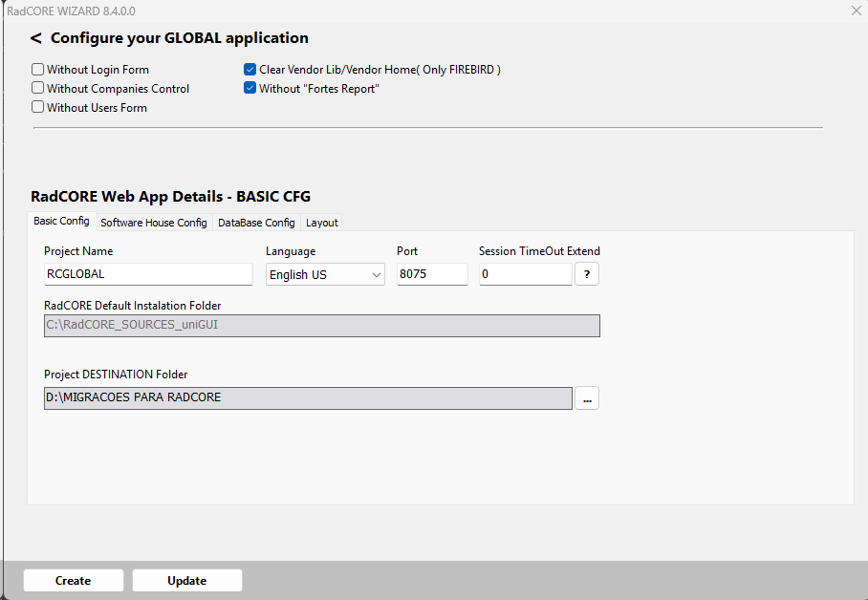Viewport: 868px width, 600px height.
Task: Close the RadCORE Wizard window
Action: click(x=856, y=10)
